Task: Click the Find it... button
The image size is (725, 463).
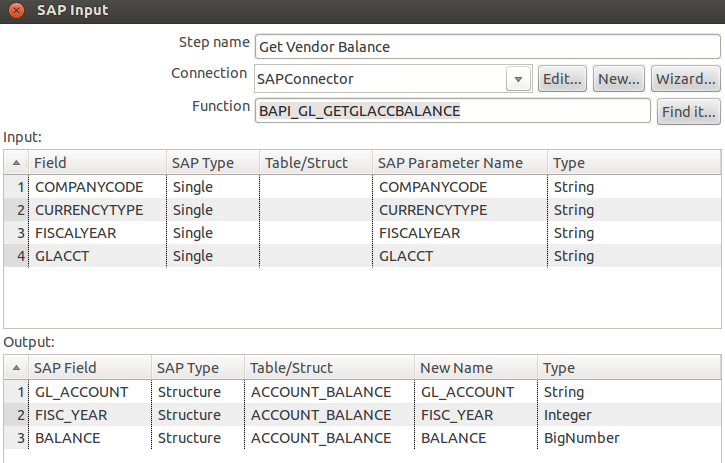Action: click(689, 111)
